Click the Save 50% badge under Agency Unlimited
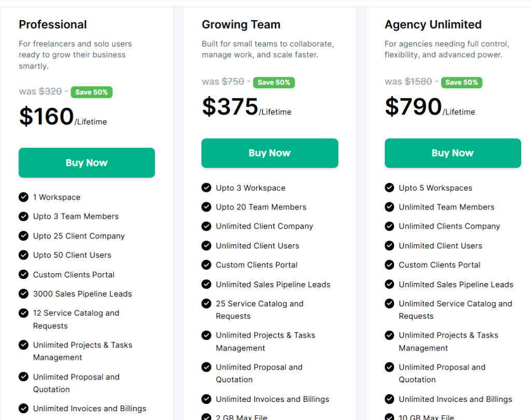This screenshot has width=531, height=420. tap(462, 82)
